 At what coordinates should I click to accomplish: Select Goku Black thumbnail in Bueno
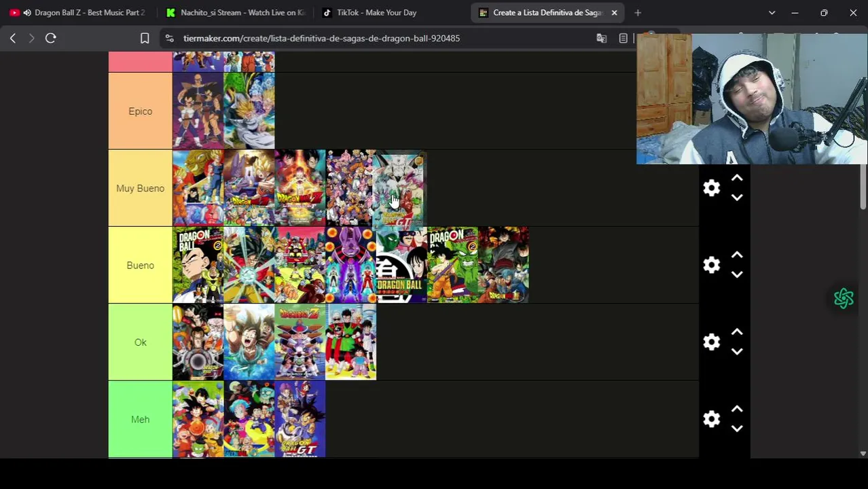504,266
